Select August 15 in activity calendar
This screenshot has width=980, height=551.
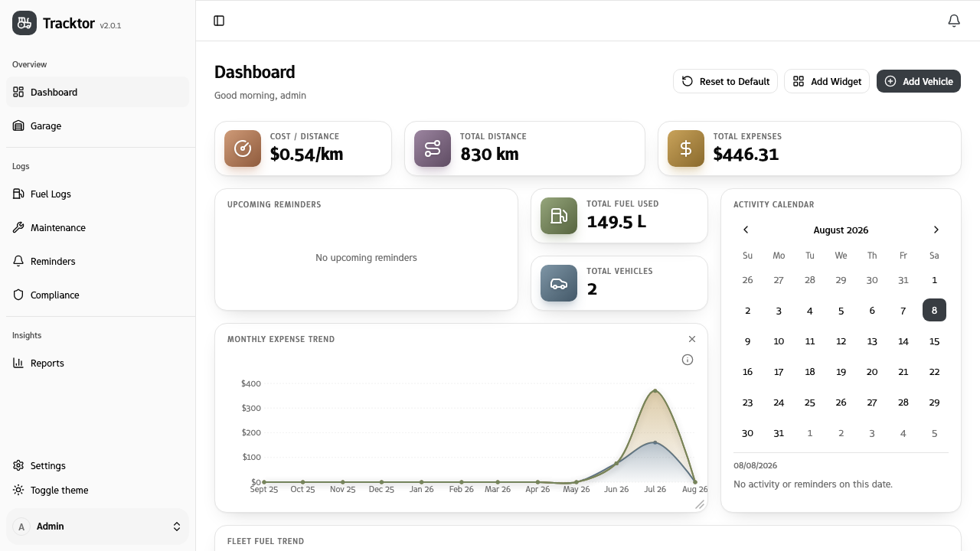click(934, 341)
